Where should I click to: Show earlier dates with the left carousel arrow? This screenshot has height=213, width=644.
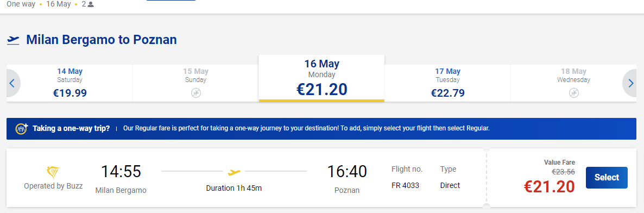tap(12, 84)
